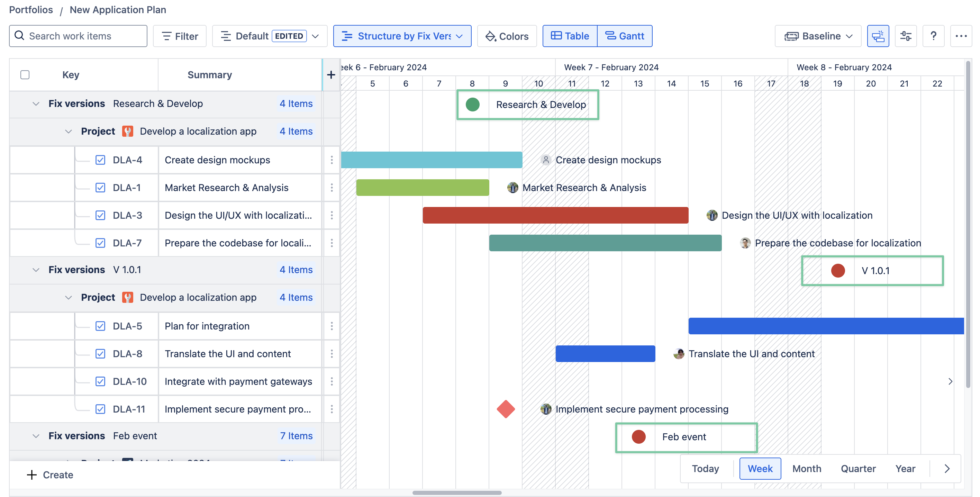Open the view settings sliders icon
Screen dimensions: 980x497
click(x=906, y=36)
